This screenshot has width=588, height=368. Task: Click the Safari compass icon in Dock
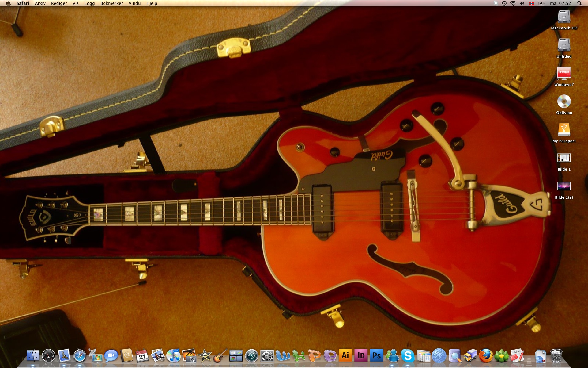coord(80,356)
